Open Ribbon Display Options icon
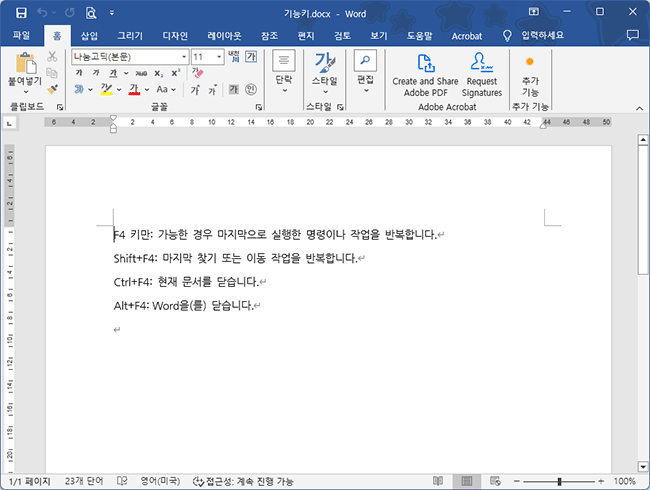 click(534, 12)
